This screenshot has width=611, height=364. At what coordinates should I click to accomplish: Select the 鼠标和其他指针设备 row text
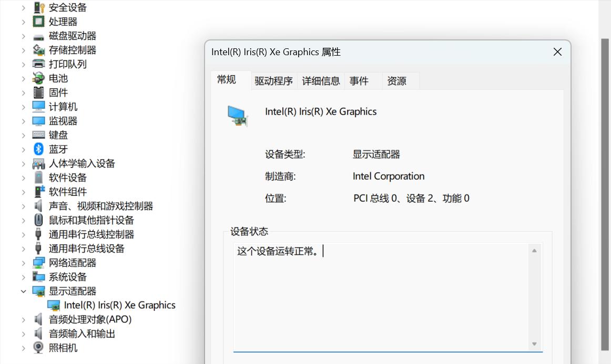pyautogui.click(x=91, y=221)
